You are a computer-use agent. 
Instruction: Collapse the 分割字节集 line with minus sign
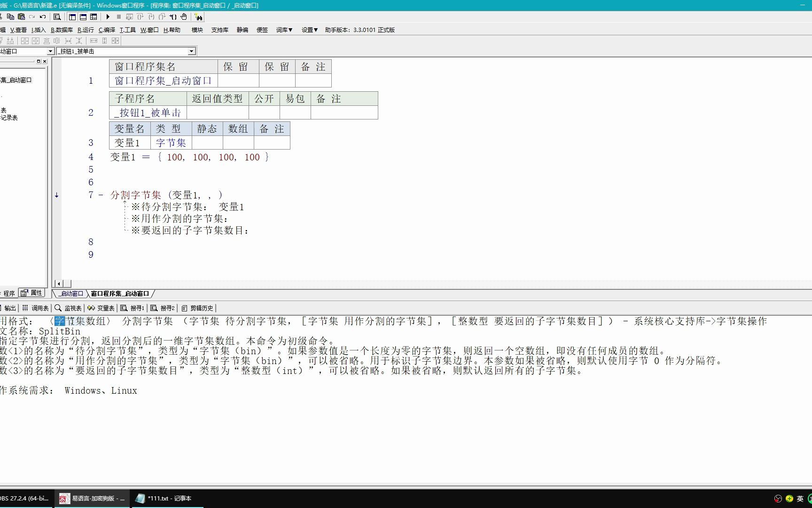pyautogui.click(x=101, y=195)
